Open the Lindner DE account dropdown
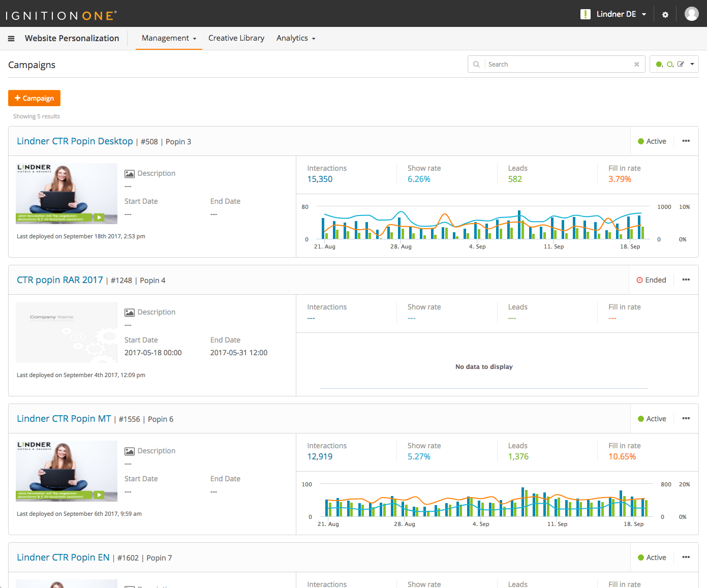Screen dimensions: 707x588 tap(617, 14)
